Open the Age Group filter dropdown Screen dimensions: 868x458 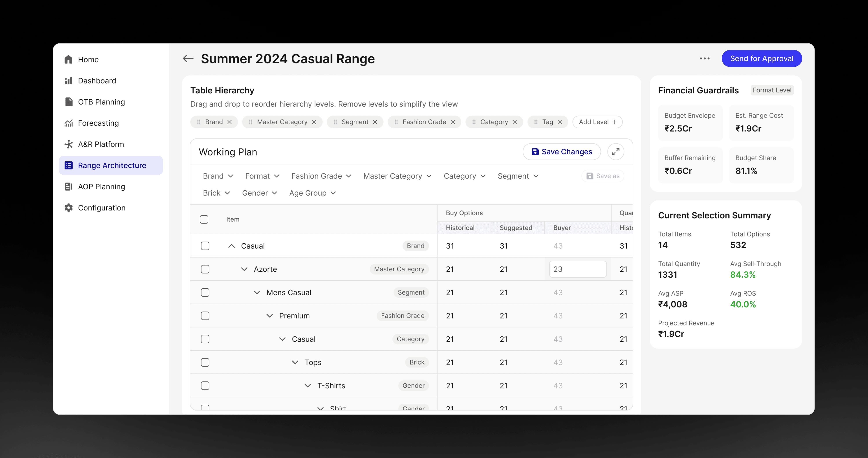pyautogui.click(x=312, y=193)
